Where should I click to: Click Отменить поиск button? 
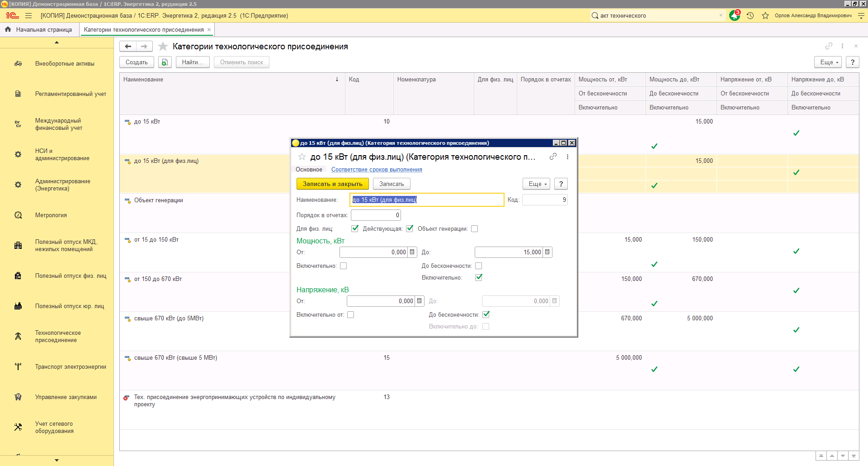click(x=241, y=62)
